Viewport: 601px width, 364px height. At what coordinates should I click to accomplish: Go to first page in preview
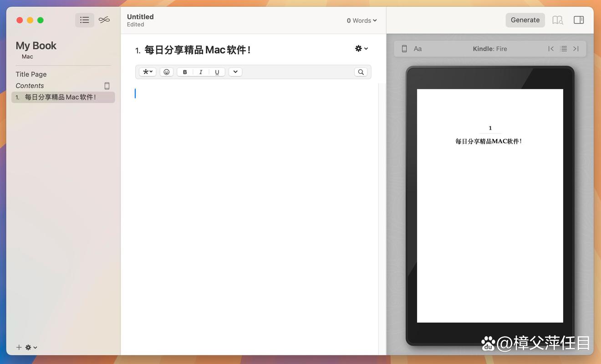click(551, 49)
